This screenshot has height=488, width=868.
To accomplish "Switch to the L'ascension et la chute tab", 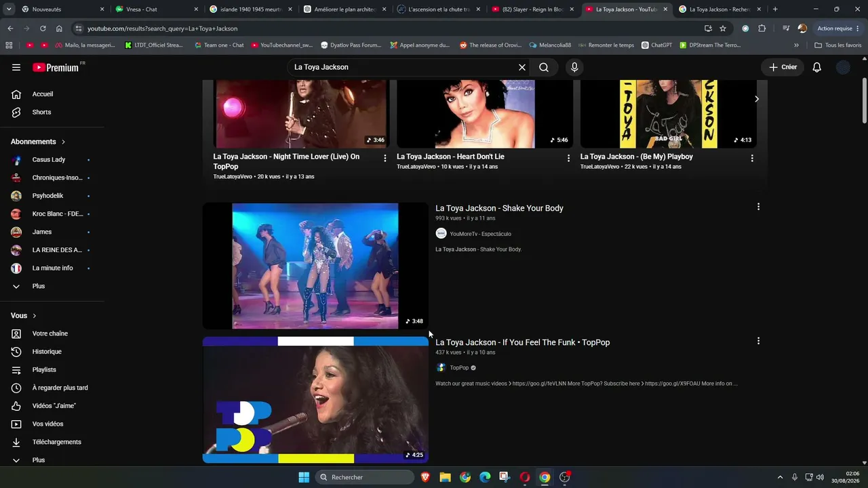I will click(439, 9).
